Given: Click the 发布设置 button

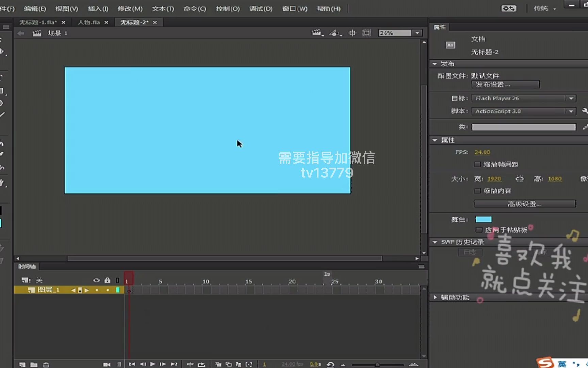Looking at the screenshot, I should click(x=506, y=84).
